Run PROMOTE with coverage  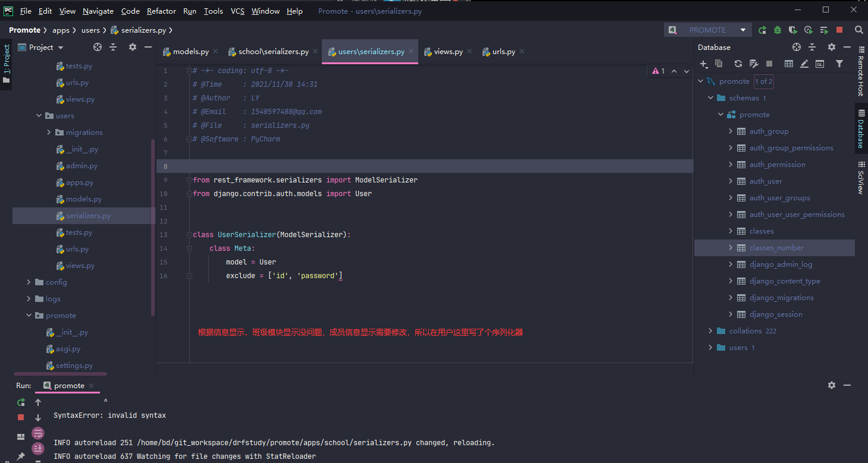[793, 30]
